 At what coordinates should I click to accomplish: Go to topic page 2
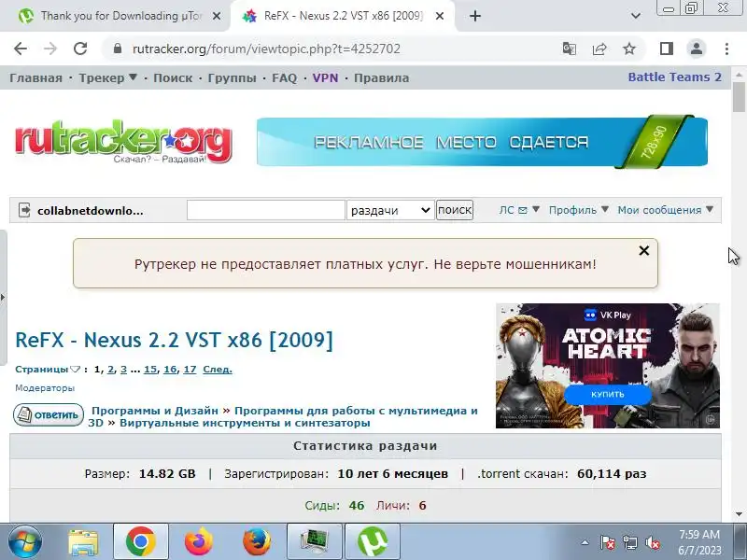[x=110, y=369]
